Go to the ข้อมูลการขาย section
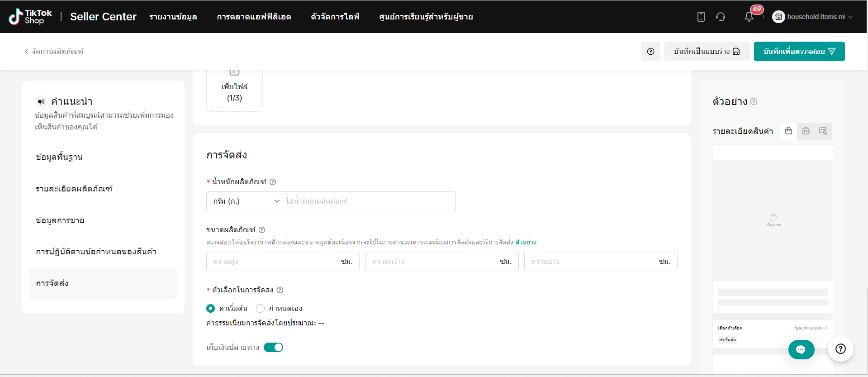This screenshot has width=868, height=377. click(60, 220)
